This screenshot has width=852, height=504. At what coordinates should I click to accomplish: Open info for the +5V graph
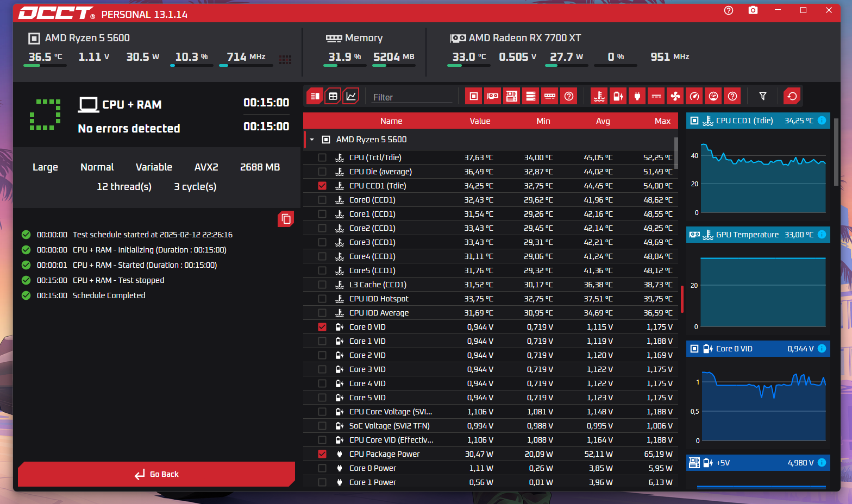point(822,463)
